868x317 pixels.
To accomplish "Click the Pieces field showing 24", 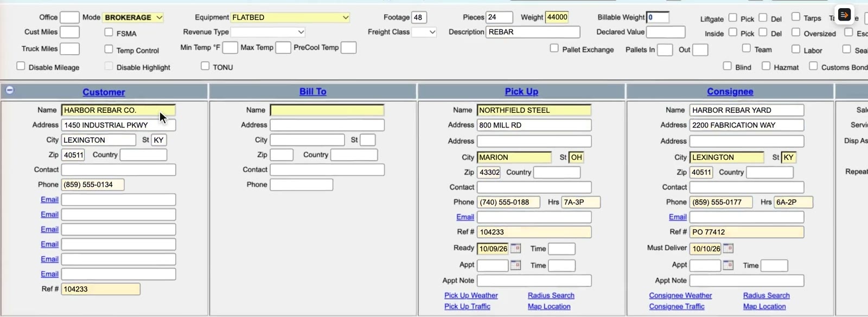I will pyautogui.click(x=499, y=17).
